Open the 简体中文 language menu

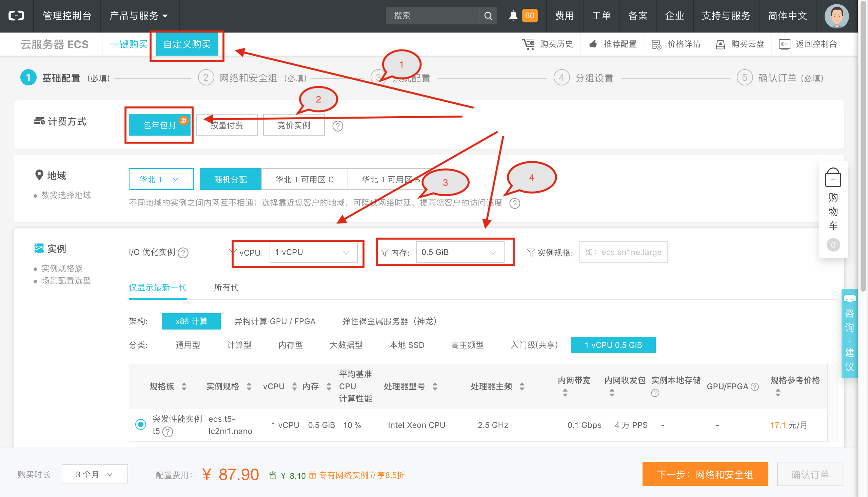788,16
